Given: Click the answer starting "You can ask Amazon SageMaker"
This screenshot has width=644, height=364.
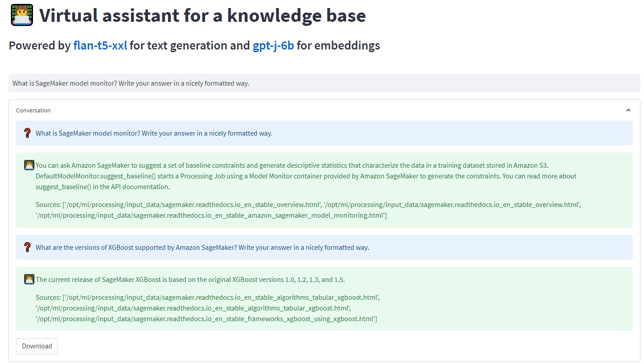Looking at the screenshot, I should coord(306,176).
